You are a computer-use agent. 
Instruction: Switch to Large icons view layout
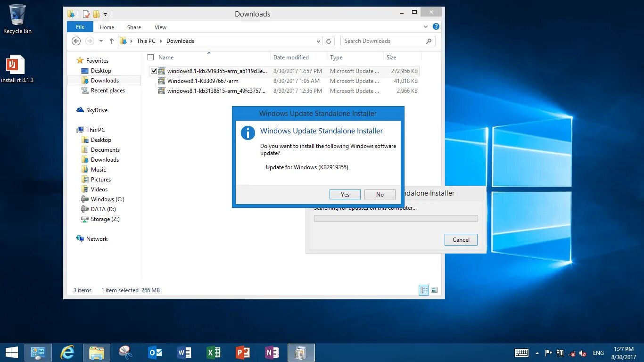(x=434, y=290)
